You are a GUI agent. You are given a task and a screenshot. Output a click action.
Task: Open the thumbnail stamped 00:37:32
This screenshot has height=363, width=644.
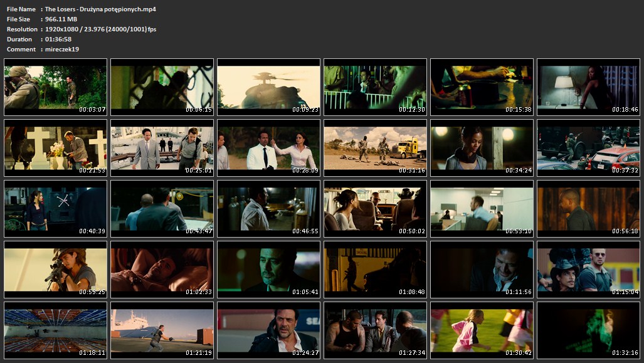click(588, 148)
